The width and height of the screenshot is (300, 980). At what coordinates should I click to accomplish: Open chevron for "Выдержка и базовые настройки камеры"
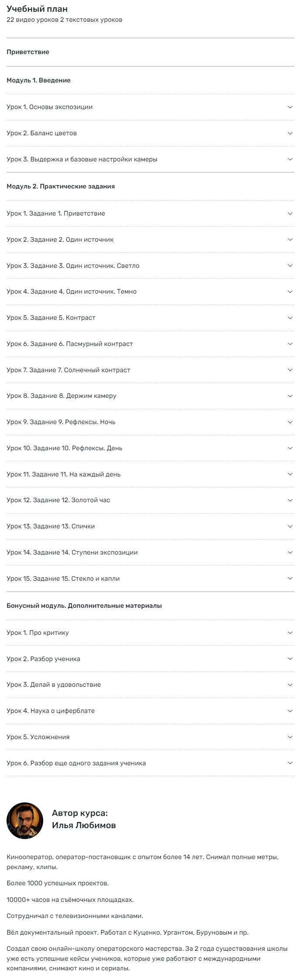coord(290,159)
